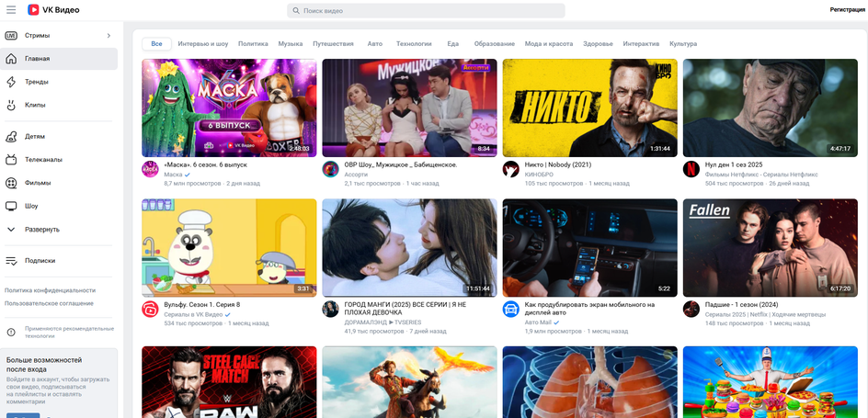Open the car display video thumbnail
The width and height of the screenshot is (868, 418).
pos(589,248)
